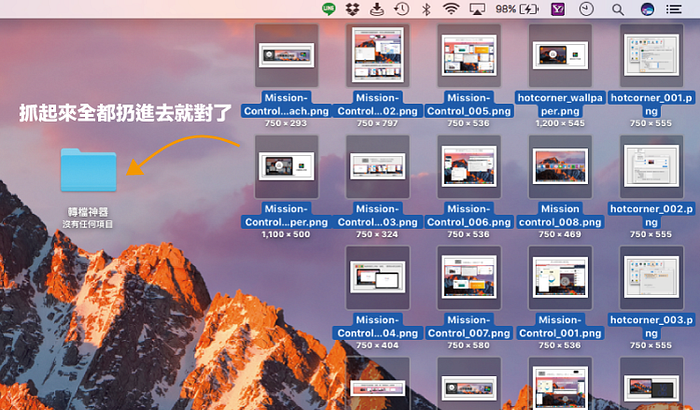Click the Yahoo input method icon
The width and height of the screenshot is (700, 410).
(x=558, y=9)
